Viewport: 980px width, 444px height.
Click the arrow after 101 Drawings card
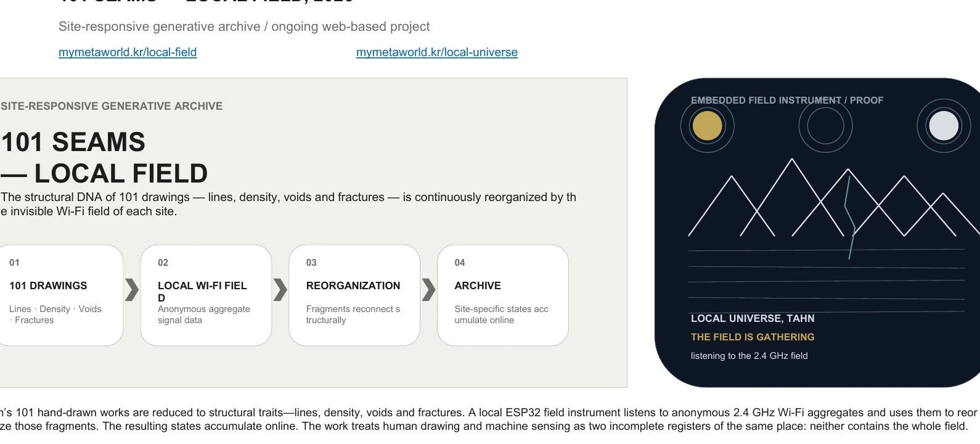click(x=132, y=289)
